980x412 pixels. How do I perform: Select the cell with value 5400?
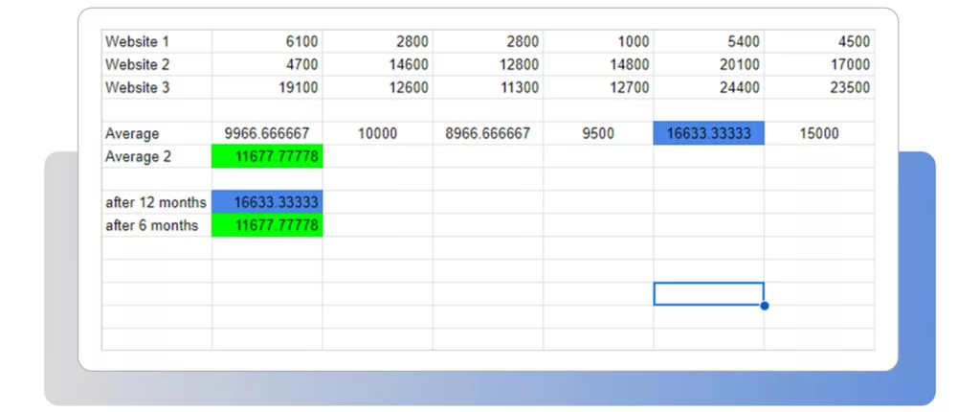point(709,42)
